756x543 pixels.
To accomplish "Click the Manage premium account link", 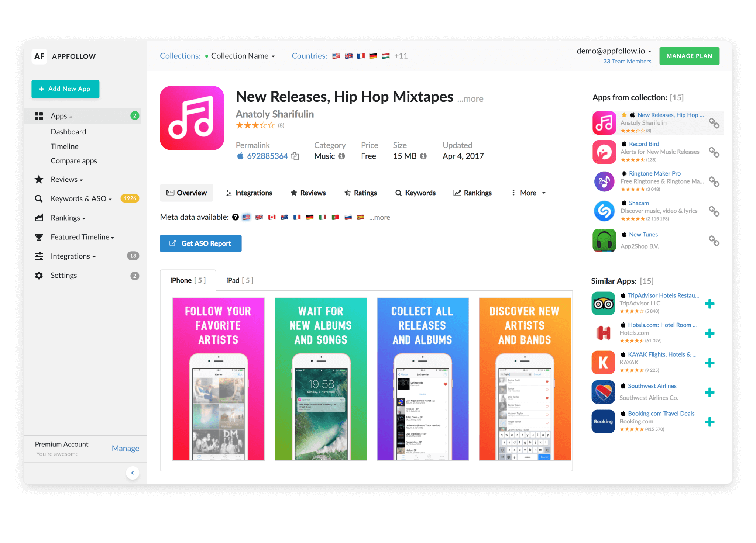I will coord(126,448).
